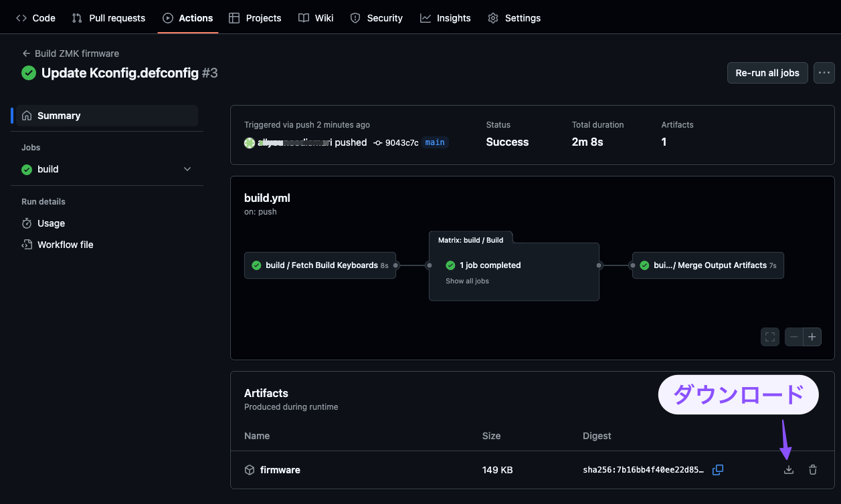The image size is (841, 504).
Task: Go back to Build ZMK firmware workflow
Action: 70,53
